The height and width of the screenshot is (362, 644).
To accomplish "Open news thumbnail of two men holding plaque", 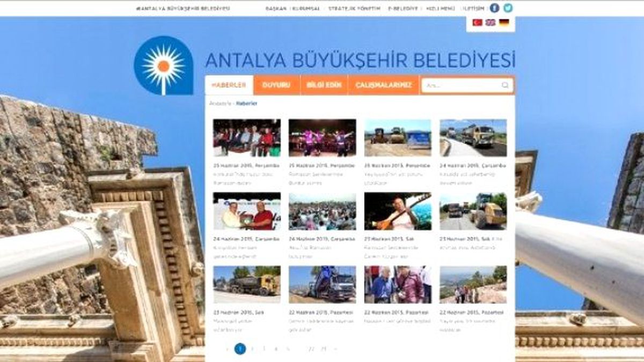I will [247, 211].
